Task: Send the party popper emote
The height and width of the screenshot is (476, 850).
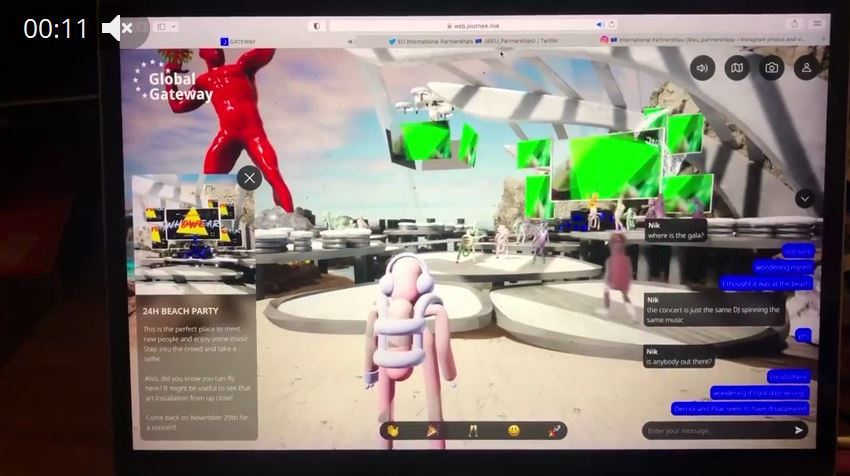Action: point(433,430)
